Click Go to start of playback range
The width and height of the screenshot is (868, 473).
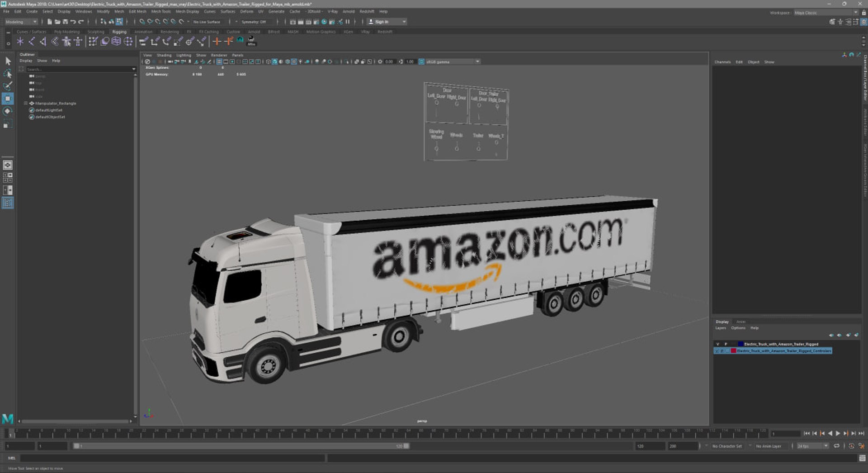(x=807, y=433)
